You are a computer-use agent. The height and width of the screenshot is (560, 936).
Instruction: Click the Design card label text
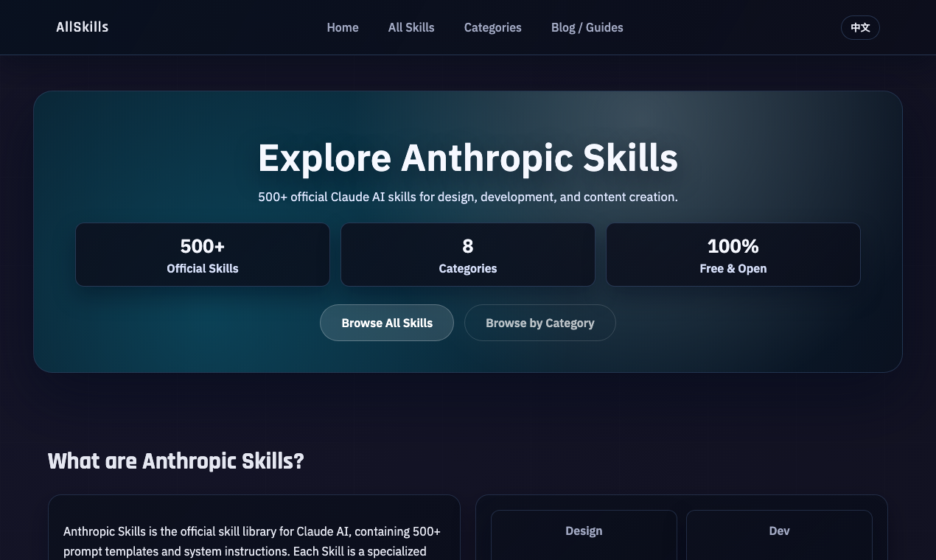click(584, 531)
